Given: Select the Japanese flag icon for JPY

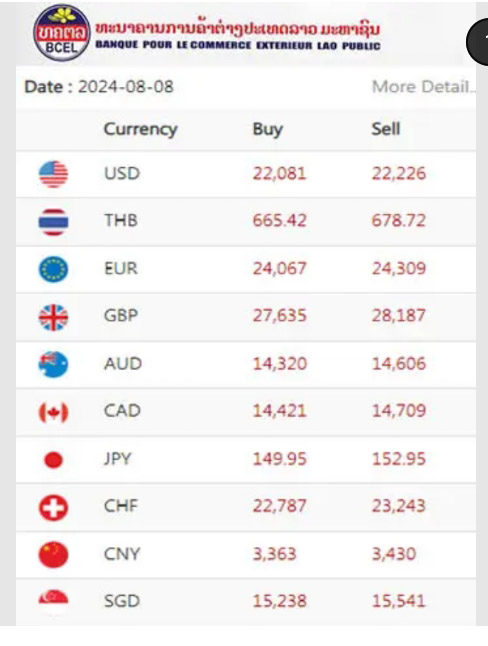Looking at the screenshot, I should (x=54, y=460).
